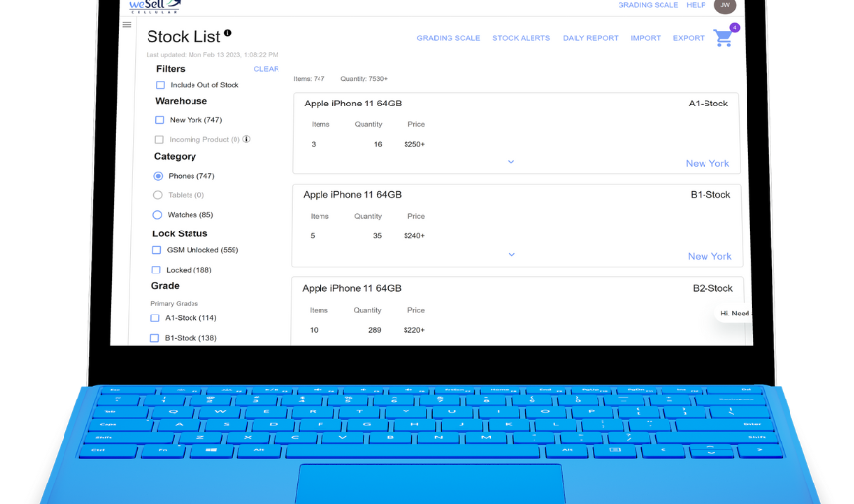The width and height of the screenshot is (854, 504).
Task: Click the $220+ price value
Action: (414, 330)
